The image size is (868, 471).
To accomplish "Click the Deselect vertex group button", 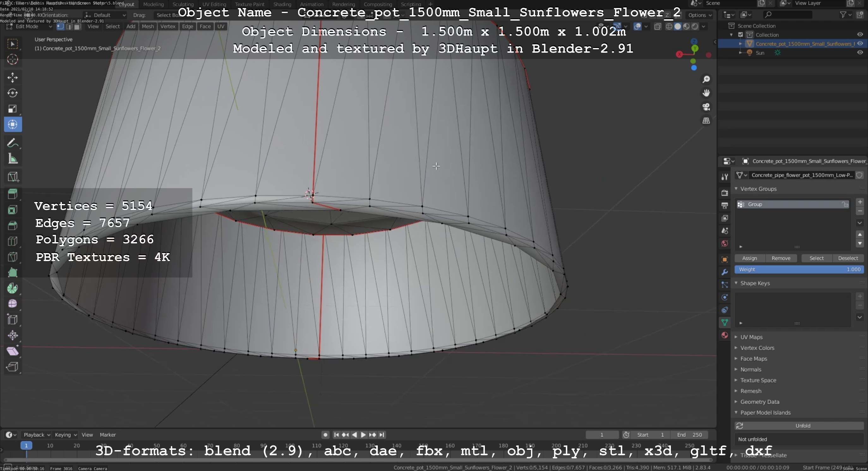I will tap(848, 258).
